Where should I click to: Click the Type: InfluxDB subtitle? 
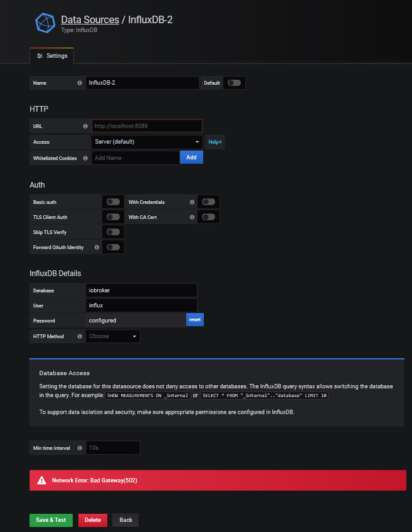point(79,30)
